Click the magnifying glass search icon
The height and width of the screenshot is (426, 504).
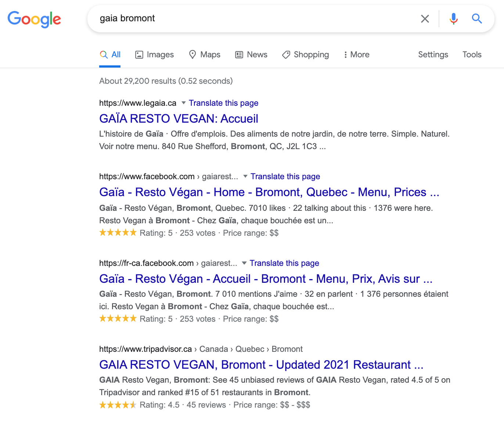pos(476,18)
